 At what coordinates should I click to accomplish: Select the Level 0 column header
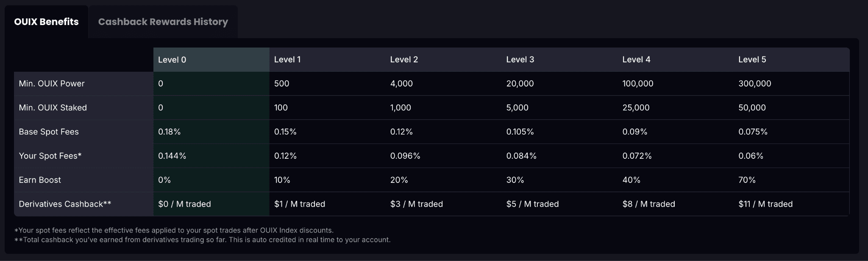(x=172, y=60)
